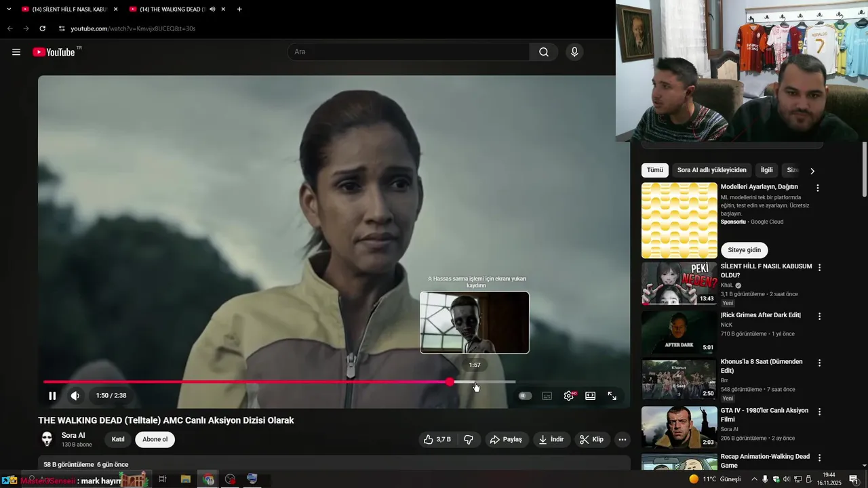Go back with browser back arrow
Screen dimensions: 868x488
(x=9, y=28)
